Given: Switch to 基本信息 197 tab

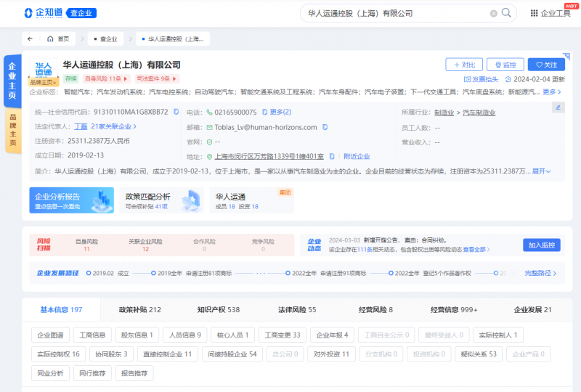Looking at the screenshot, I should point(61,310).
